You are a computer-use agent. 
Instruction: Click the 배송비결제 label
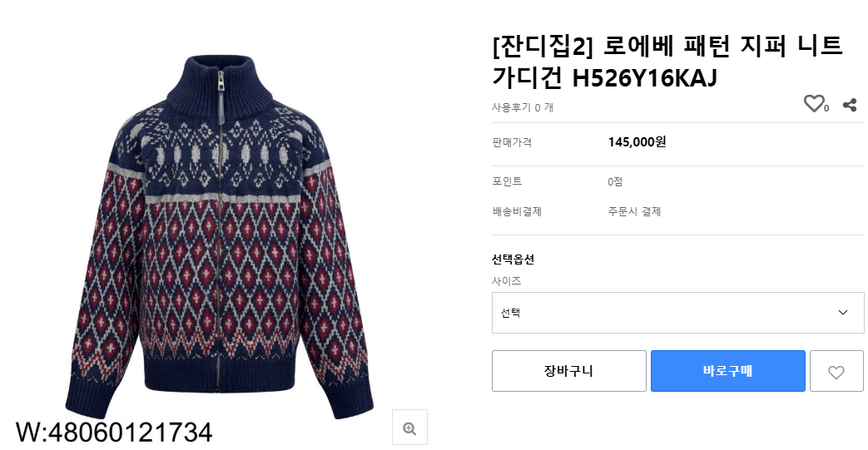517,211
